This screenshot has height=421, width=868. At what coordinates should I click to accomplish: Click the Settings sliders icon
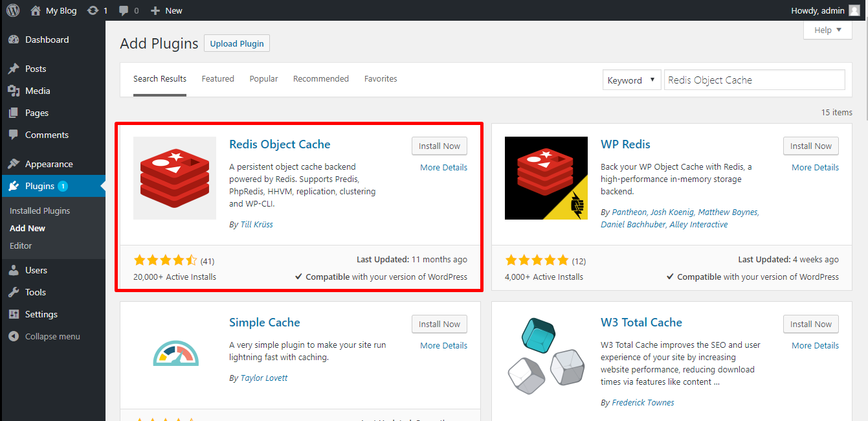[x=14, y=314]
